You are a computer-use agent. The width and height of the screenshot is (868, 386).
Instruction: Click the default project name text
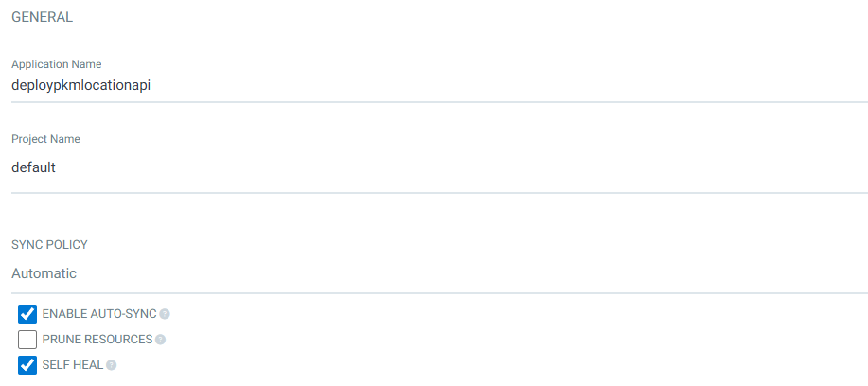click(x=34, y=167)
